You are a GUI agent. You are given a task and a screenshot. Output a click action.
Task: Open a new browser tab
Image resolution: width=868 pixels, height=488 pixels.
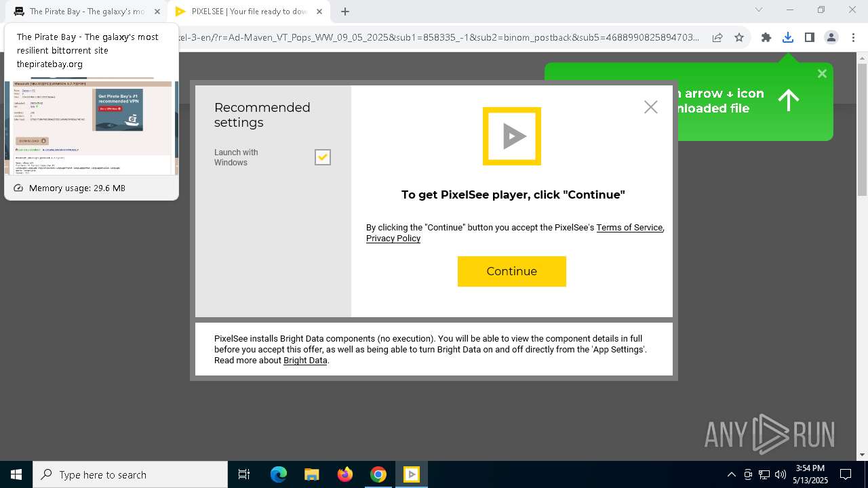(345, 12)
